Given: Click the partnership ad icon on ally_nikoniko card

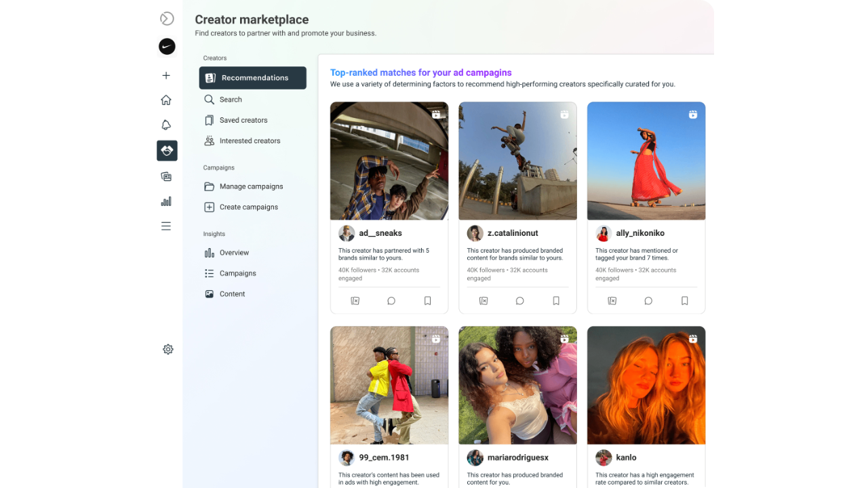Looking at the screenshot, I should coord(612,301).
